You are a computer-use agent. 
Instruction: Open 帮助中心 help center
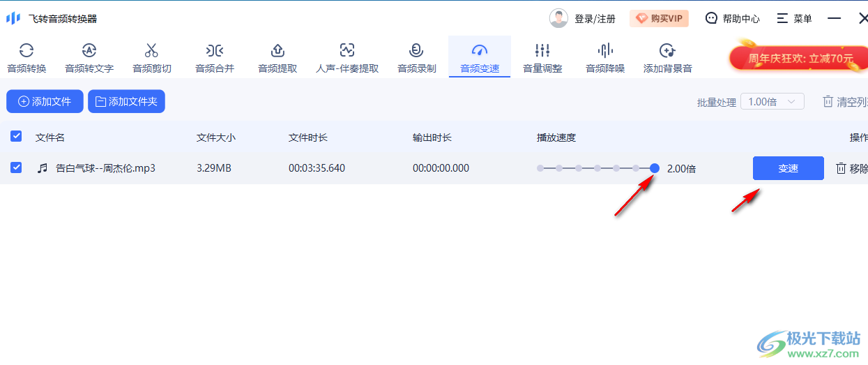pyautogui.click(x=732, y=19)
